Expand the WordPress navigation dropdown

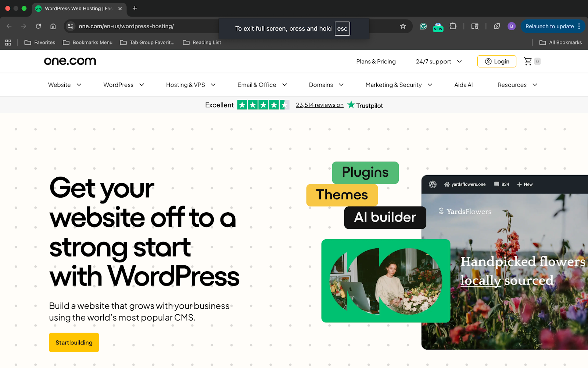(123, 85)
